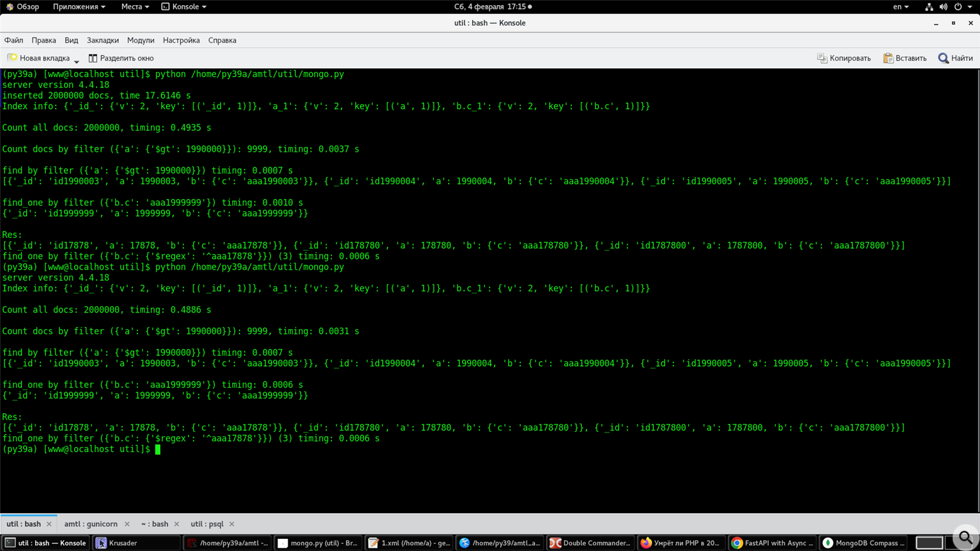Expand the Места places menu
Image resolution: width=980 pixels, height=551 pixels.
pos(135,6)
